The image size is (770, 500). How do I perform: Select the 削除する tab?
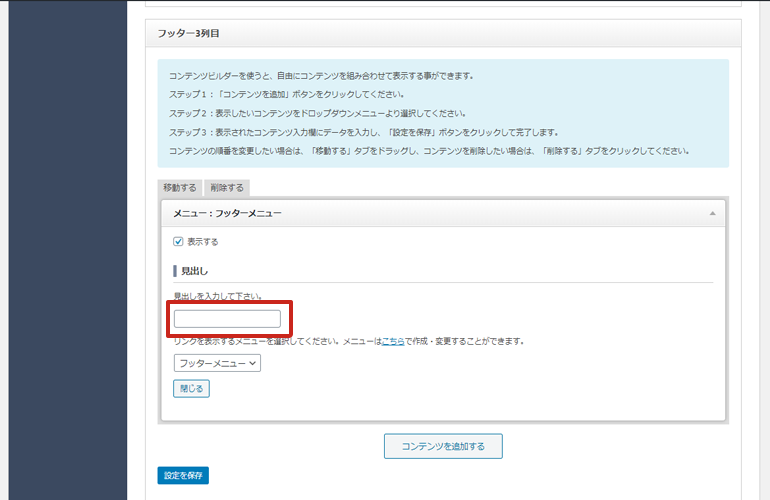click(x=226, y=188)
